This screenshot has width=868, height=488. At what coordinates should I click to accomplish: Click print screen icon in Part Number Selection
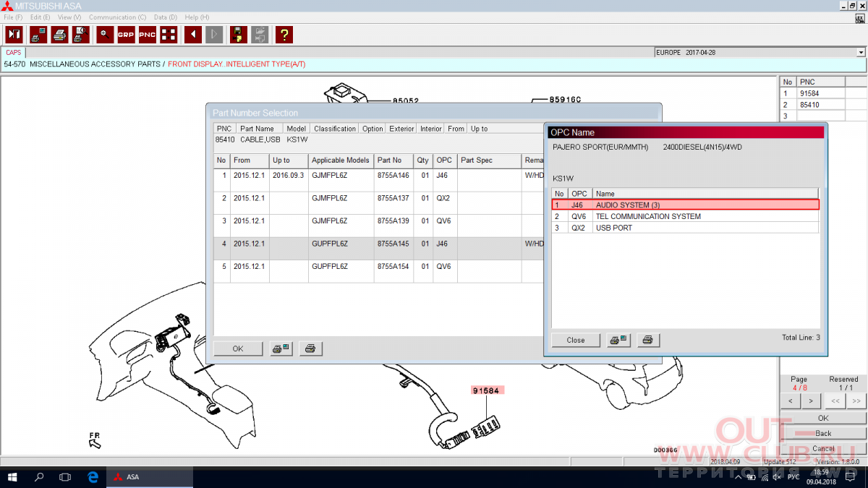(281, 348)
